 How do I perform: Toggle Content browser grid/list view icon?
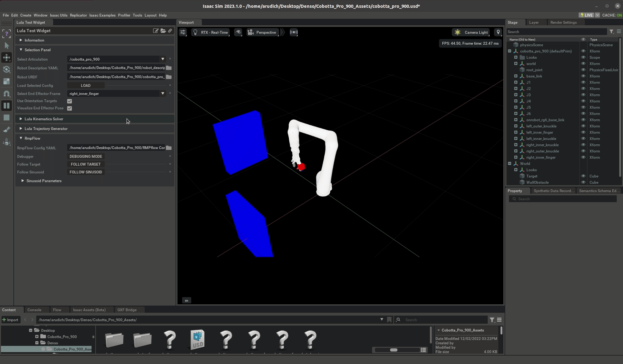click(x=423, y=350)
